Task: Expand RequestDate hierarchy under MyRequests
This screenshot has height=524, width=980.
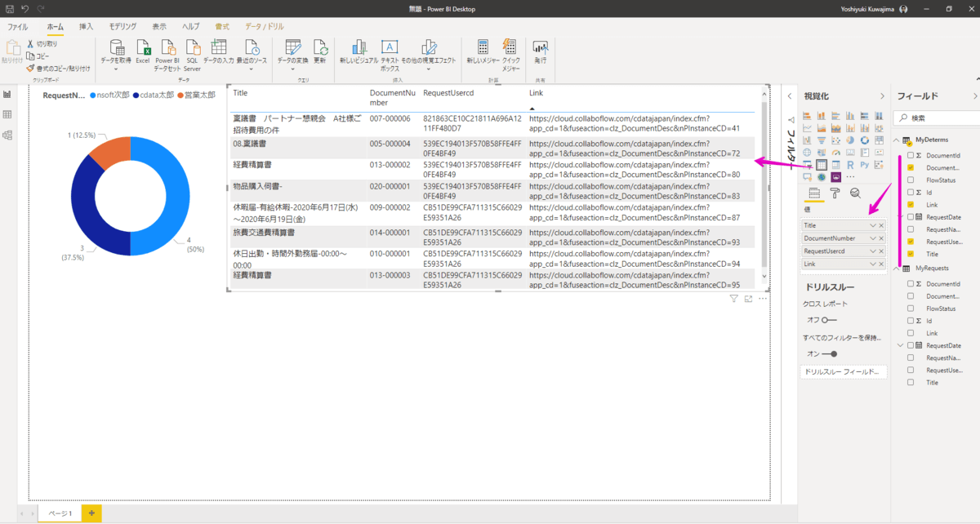Action: [900, 345]
